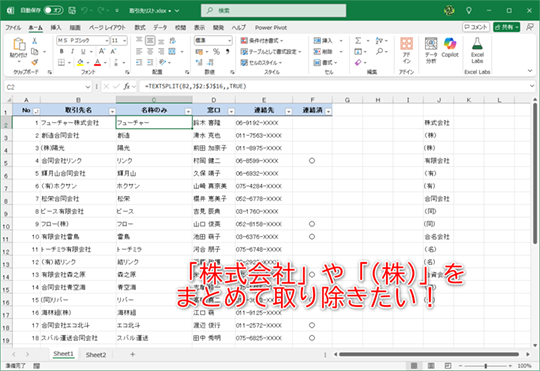Open the font size dropdown
This screenshot has width=540, height=371.
[124, 41]
